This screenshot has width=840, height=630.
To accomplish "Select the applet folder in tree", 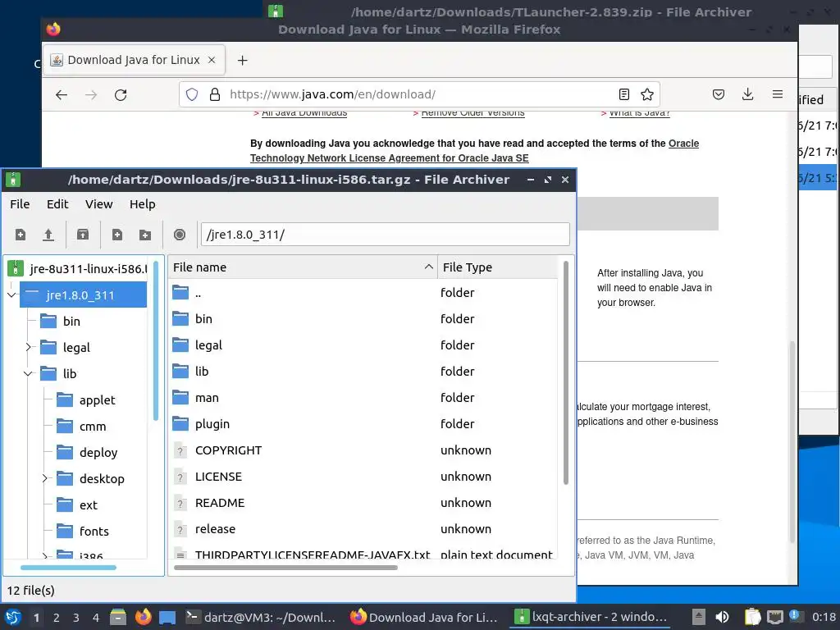I will click(97, 399).
